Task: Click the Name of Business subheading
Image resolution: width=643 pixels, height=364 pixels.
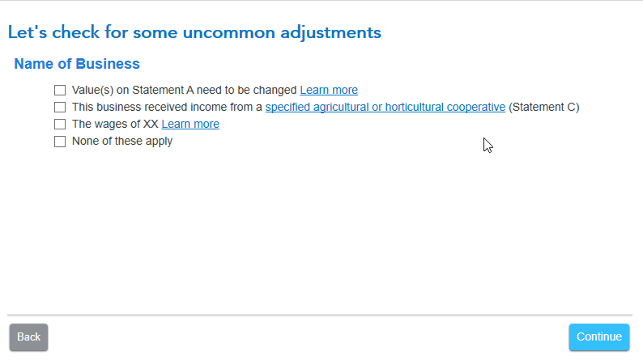Action: [x=77, y=64]
